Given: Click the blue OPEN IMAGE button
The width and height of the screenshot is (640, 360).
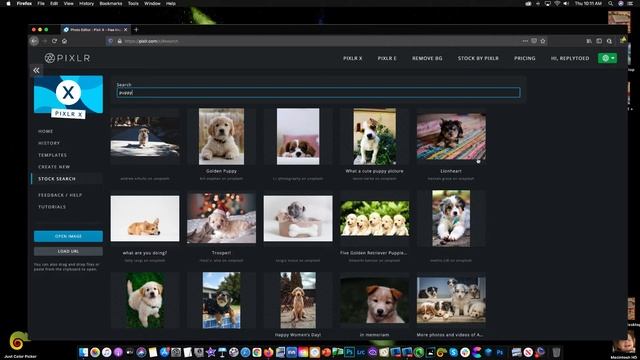Looking at the screenshot, I should coord(68,236).
